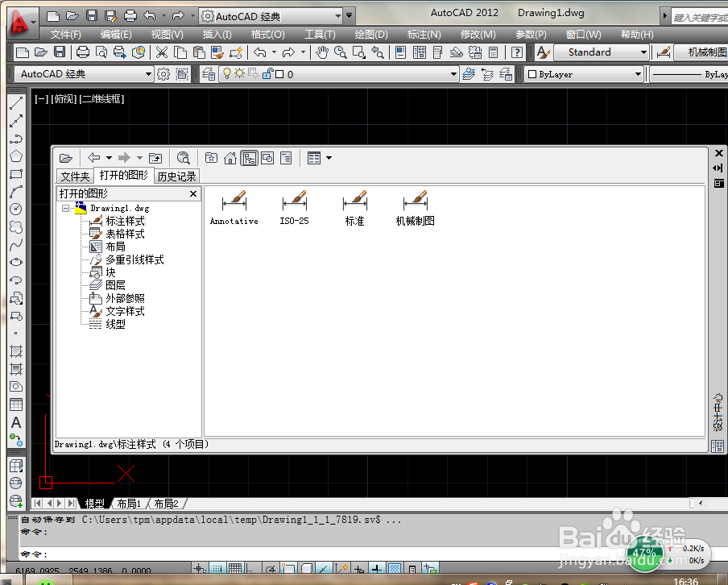Click Design Center Load folder icon
Screen dimensions: 728x585
(x=66, y=159)
